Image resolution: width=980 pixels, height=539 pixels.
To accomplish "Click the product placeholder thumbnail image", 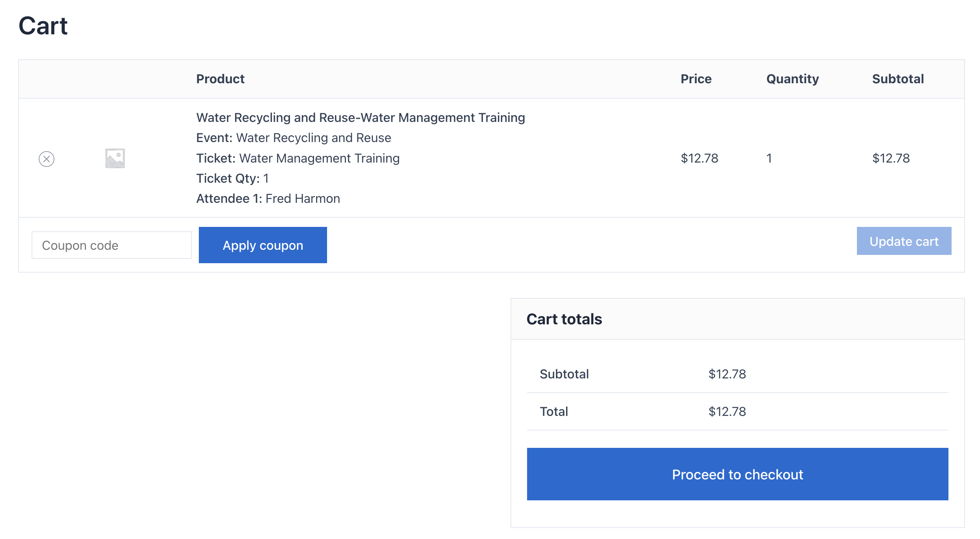I will 115,158.
